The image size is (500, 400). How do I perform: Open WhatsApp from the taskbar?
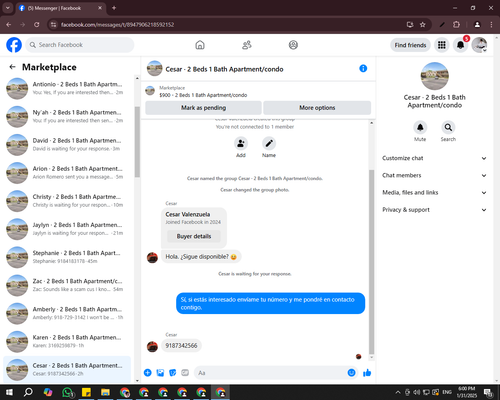tap(67, 392)
